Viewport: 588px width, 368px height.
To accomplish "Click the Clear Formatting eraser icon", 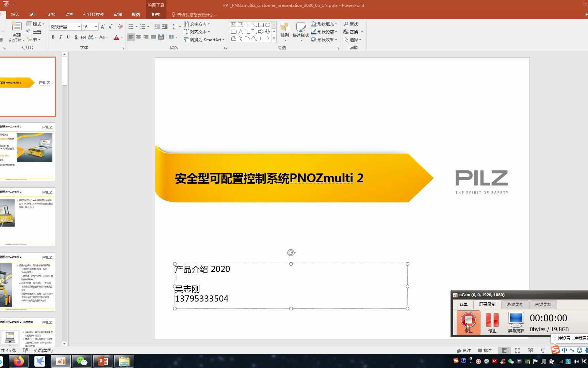I will coord(120,27).
